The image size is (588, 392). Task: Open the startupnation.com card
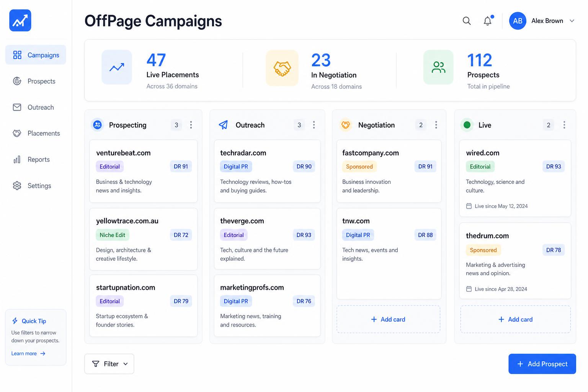144,305
